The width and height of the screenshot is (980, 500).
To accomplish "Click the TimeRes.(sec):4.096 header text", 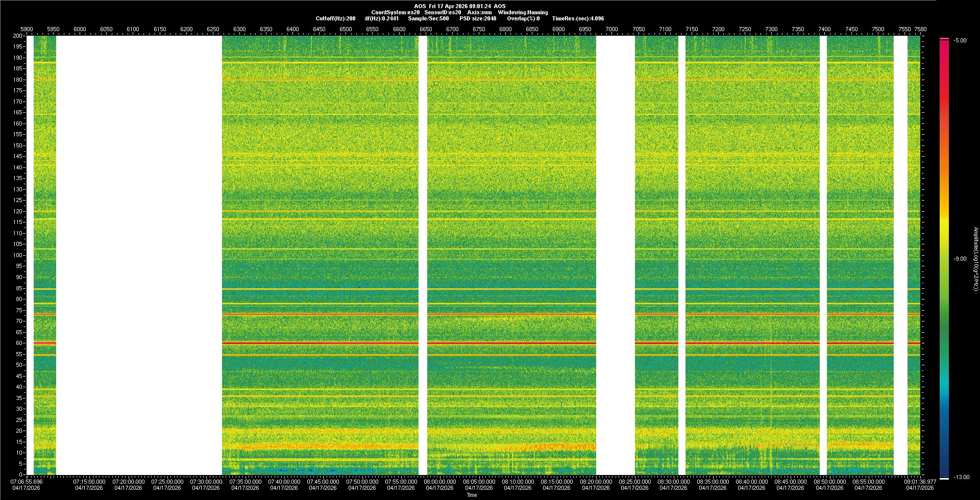I will point(578,18).
